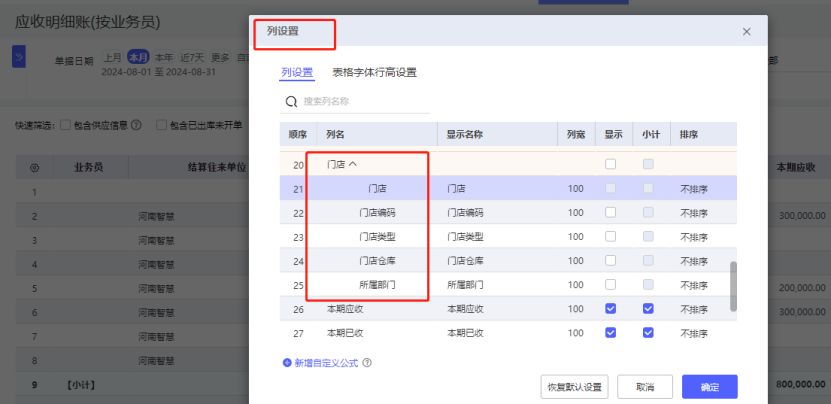Check the 显示 box for 门店 group row
Screen dimensions: 831x404
tap(610, 164)
